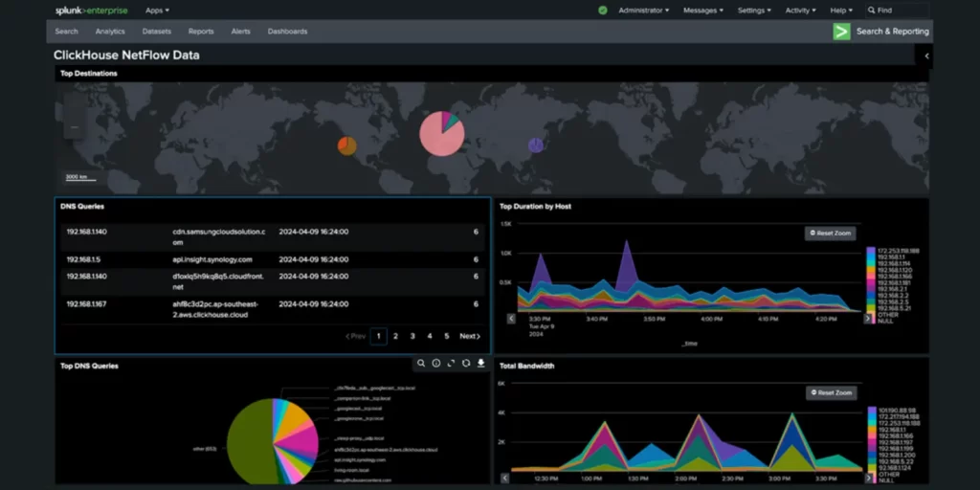The image size is (980, 490).
Task: Click the Search & Reporting app icon
Action: click(x=841, y=32)
